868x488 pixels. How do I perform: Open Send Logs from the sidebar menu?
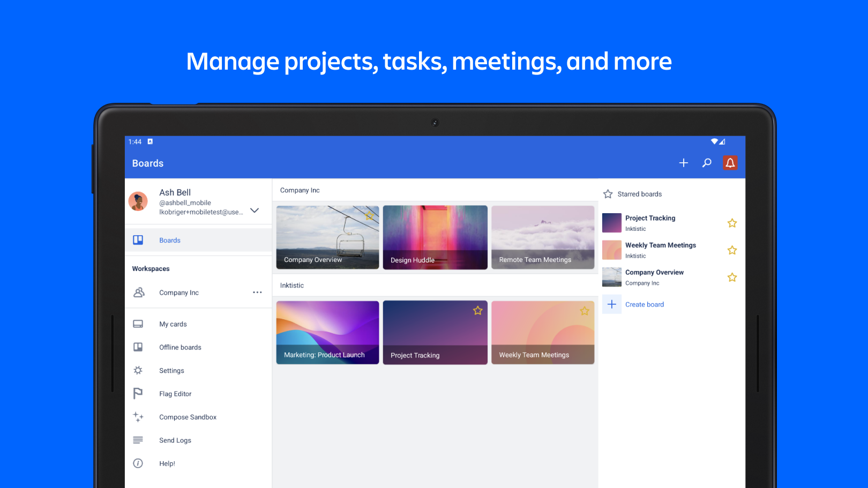175,440
